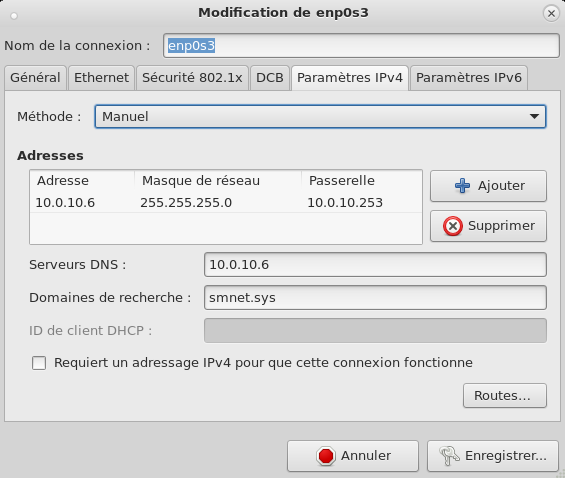Click the blue plus icon on Ajouter
The width and height of the screenshot is (565, 478).
462,186
